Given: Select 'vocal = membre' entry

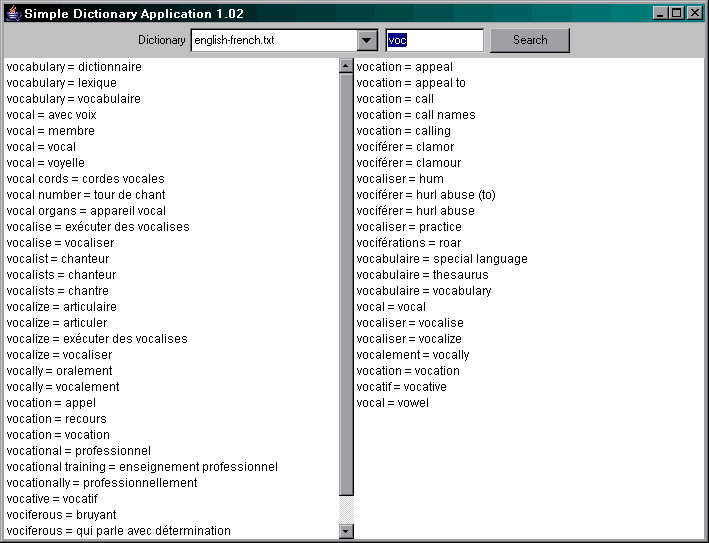Looking at the screenshot, I should pos(51,131).
